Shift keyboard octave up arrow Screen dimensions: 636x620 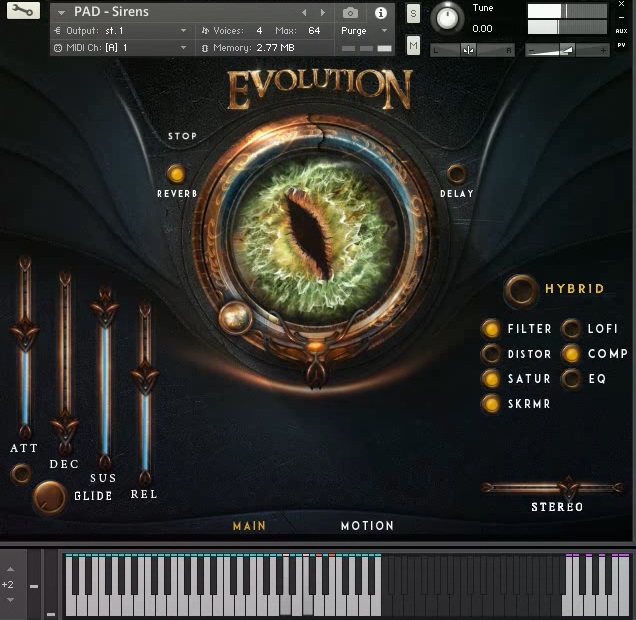click(x=11, y=569)
